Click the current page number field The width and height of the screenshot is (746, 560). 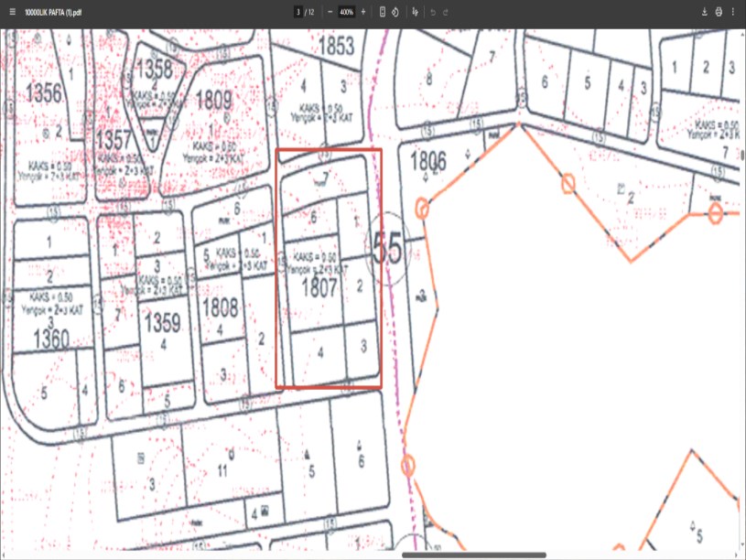click(x=298, y=12)
